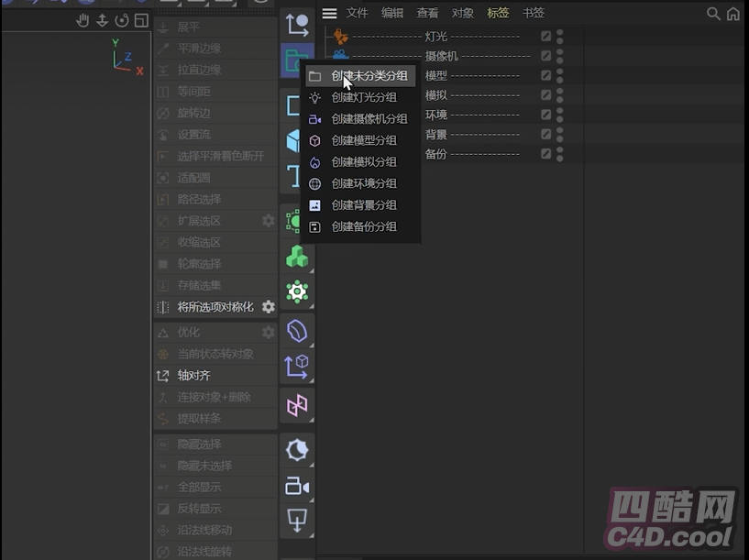Screen dimensions: 749x560
Task: Click the 将所选项对称化 command
Action: pos(215,307)
